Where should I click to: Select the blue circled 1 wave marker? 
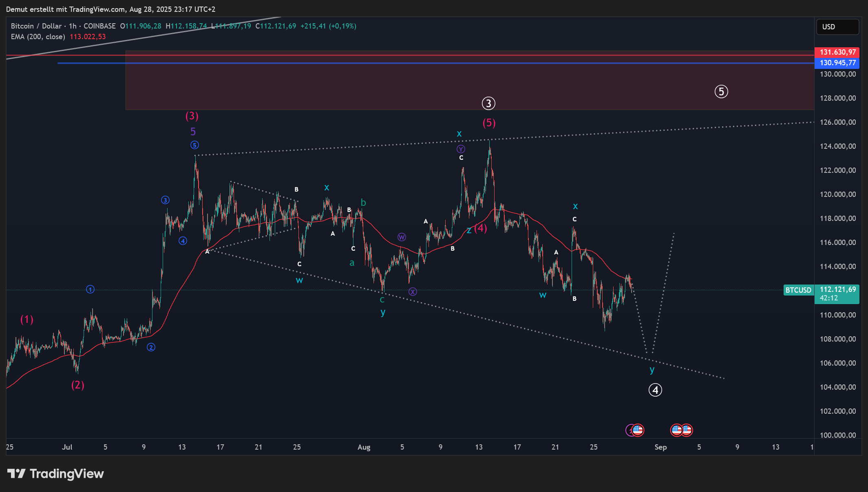pos(91,289)
